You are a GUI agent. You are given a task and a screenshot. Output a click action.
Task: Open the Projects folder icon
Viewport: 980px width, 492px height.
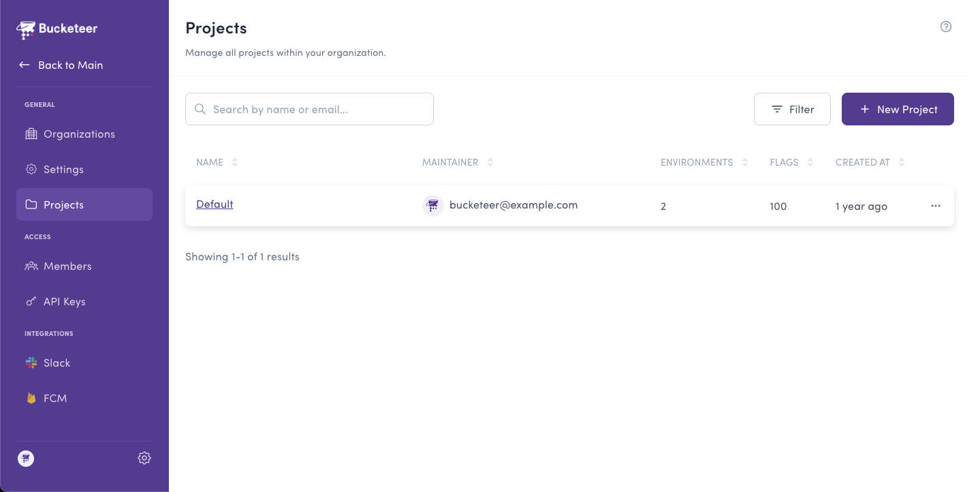pyautogui.click(x=31, y=204)
